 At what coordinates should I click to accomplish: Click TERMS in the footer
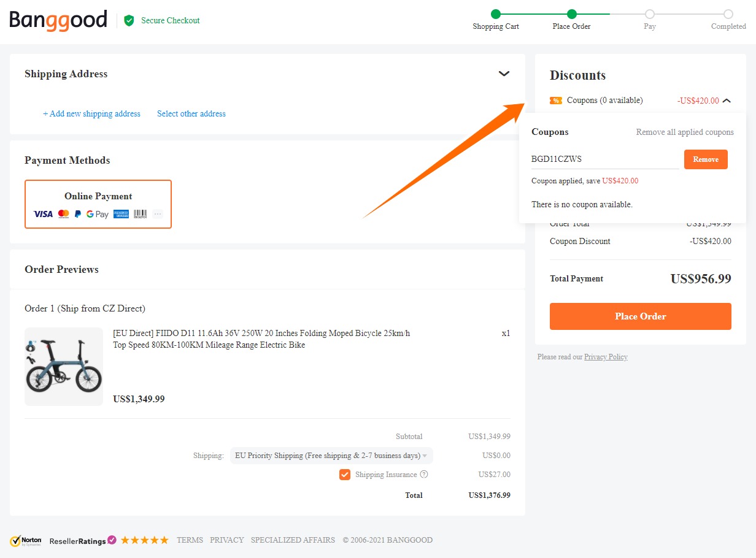point(190,540)
